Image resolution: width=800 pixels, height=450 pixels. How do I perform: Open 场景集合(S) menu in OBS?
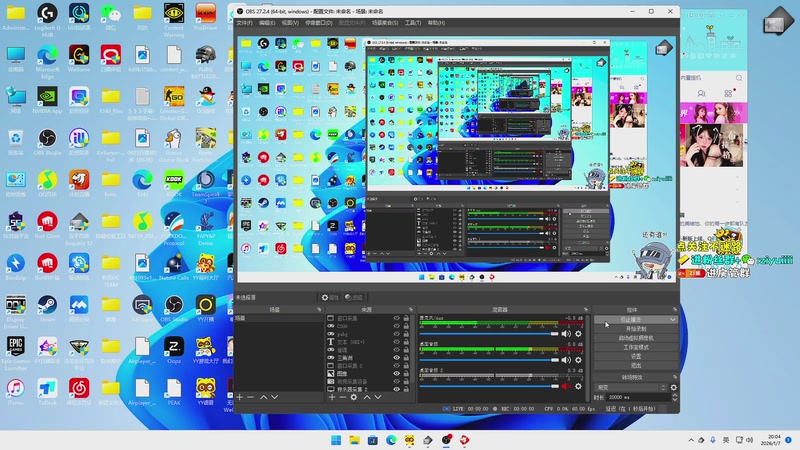385,23
